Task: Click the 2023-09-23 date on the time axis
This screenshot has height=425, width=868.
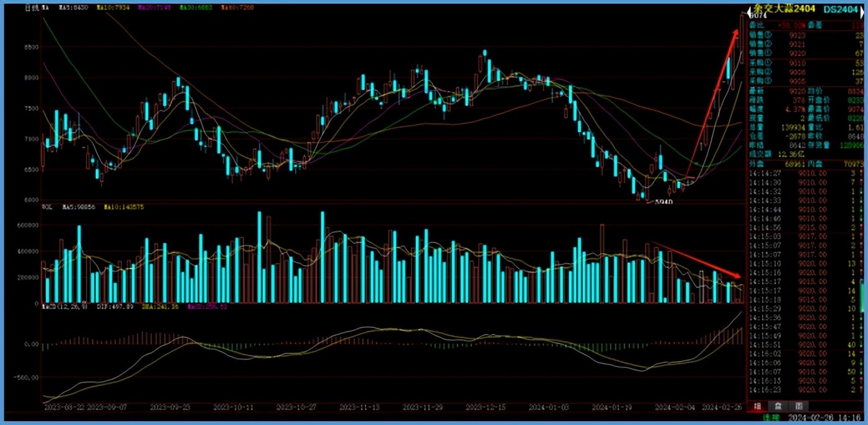Action: pos(169,407)
